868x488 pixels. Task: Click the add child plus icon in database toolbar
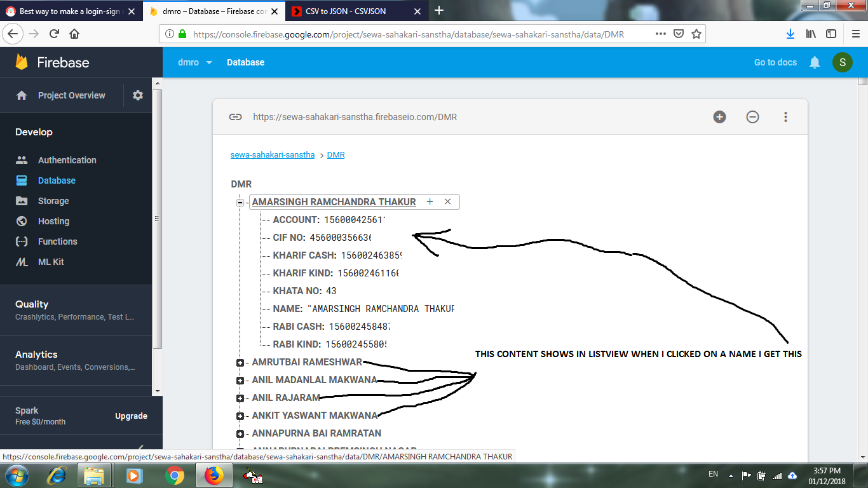[x=719, y=117]
